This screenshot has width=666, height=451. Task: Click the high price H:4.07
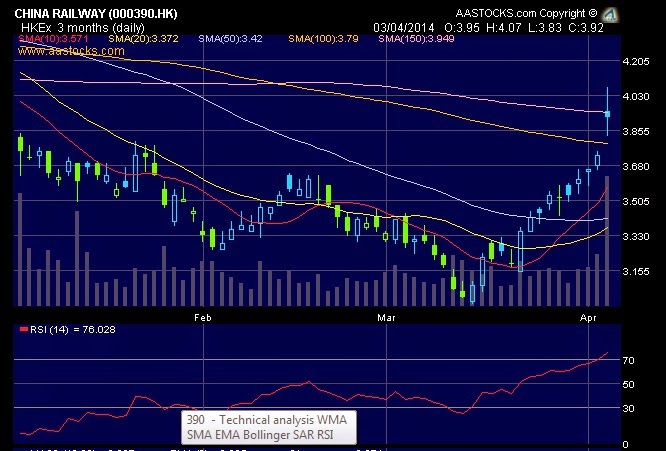503,28
